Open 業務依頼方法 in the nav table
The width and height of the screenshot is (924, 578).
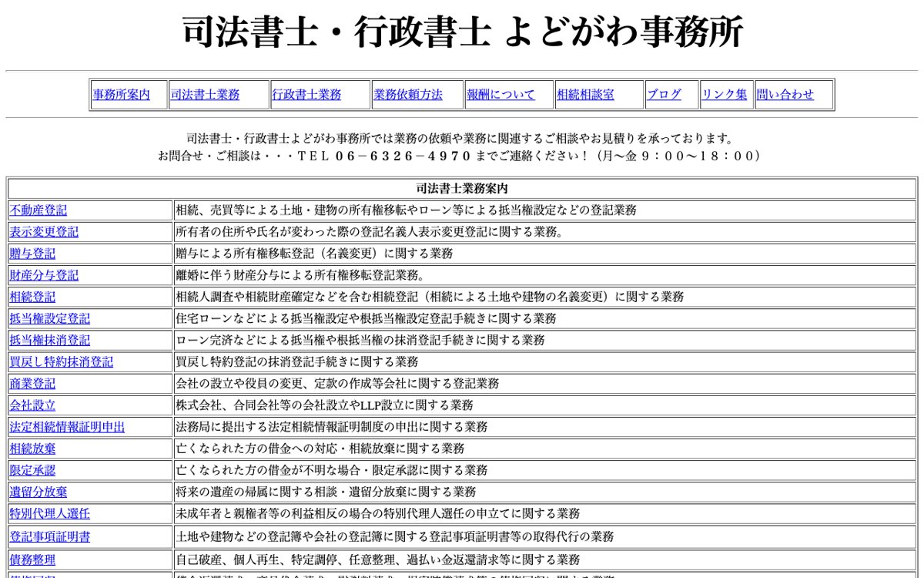coord(408,95)
